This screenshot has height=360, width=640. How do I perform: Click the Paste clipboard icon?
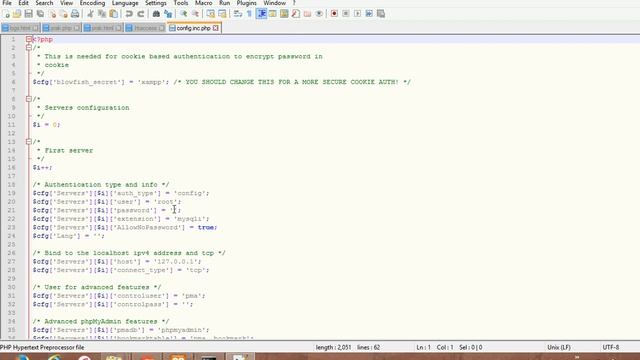pos(114,14)
